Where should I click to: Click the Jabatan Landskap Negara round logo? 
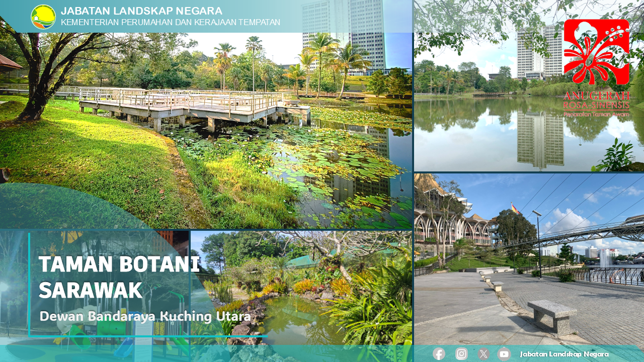(43, 17)
